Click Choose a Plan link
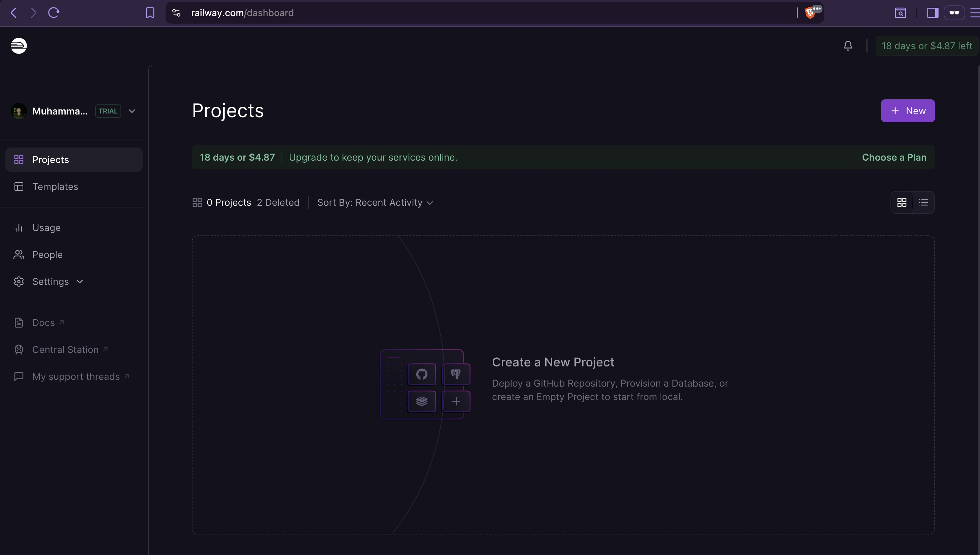This screenshot has height=555, width=980. [894, 157]
